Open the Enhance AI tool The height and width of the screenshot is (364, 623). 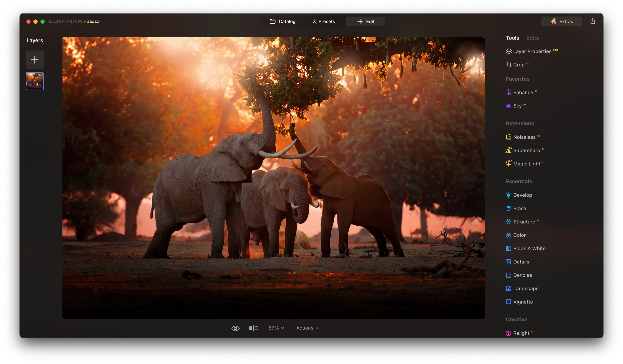click(523, 92)
